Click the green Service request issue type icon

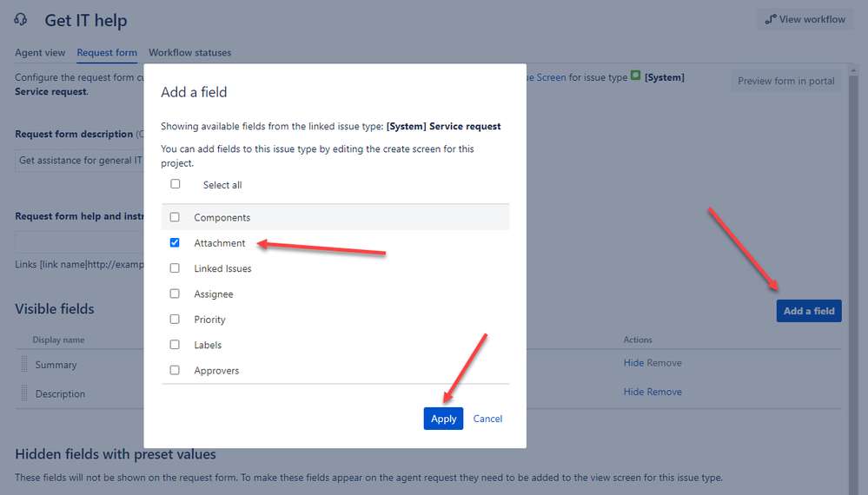[x=635, y=76]
